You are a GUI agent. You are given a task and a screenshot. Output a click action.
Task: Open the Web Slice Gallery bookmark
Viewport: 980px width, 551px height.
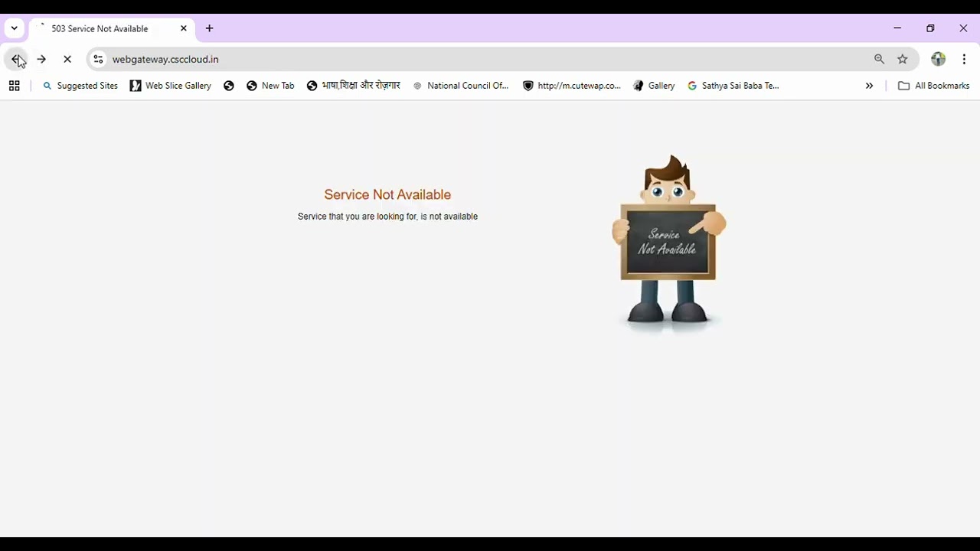coord(171,86)
